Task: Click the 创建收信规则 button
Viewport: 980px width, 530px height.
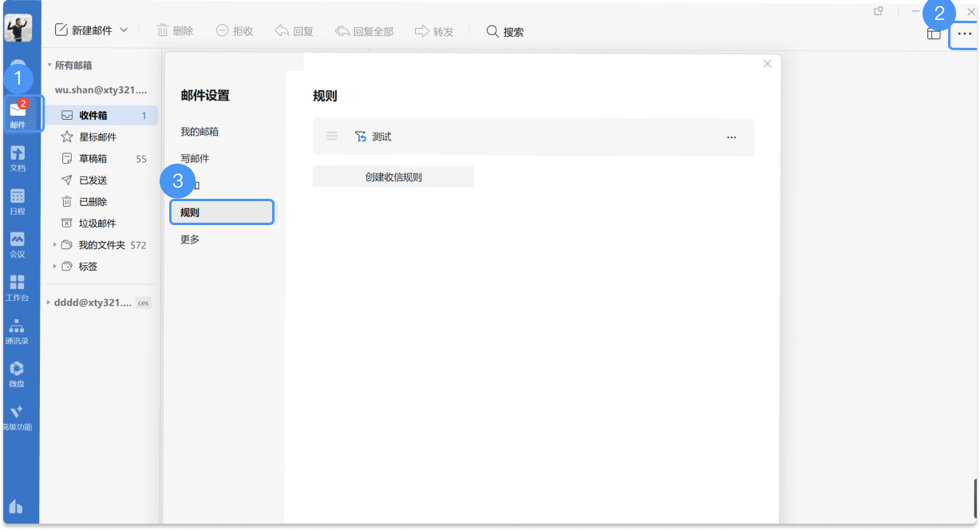Action: (393, 177)
